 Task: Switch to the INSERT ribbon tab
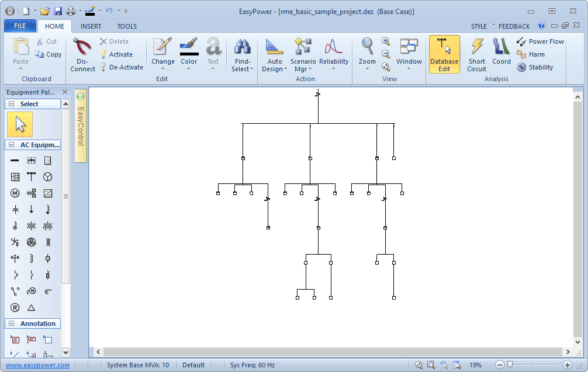pyautogui.click(x=91, y=26)
